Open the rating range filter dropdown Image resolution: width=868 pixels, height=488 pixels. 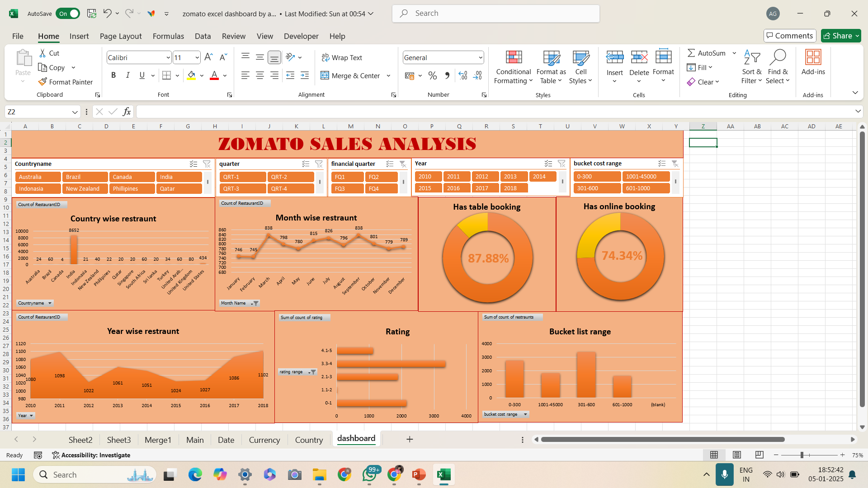coord(312,372)
